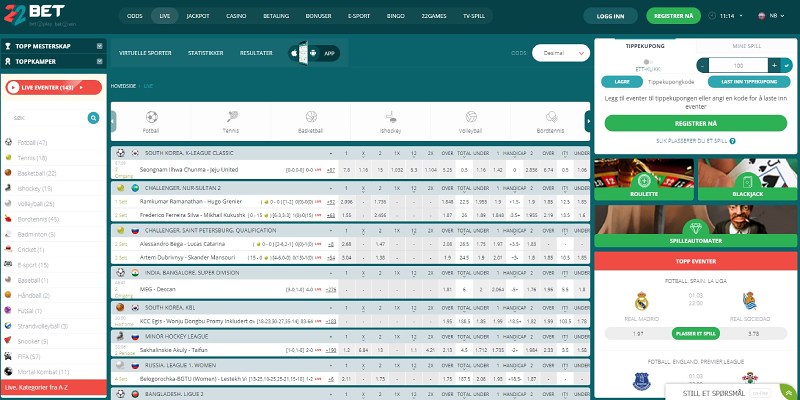Viewport: 800px width, 400px height.
Task: Select Mortal Kombat (11) in sidebar
Action: pyautogui.click(x=54, y=372)
